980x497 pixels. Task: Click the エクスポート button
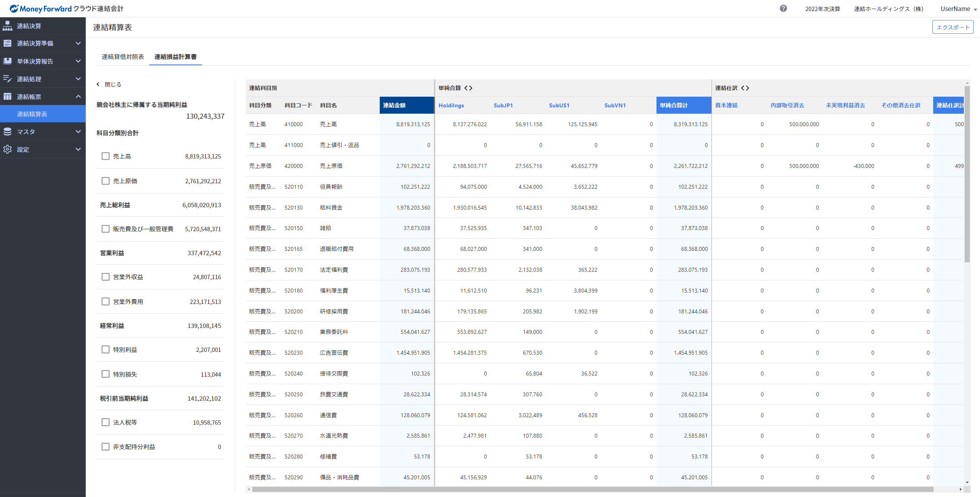point(952,27)
